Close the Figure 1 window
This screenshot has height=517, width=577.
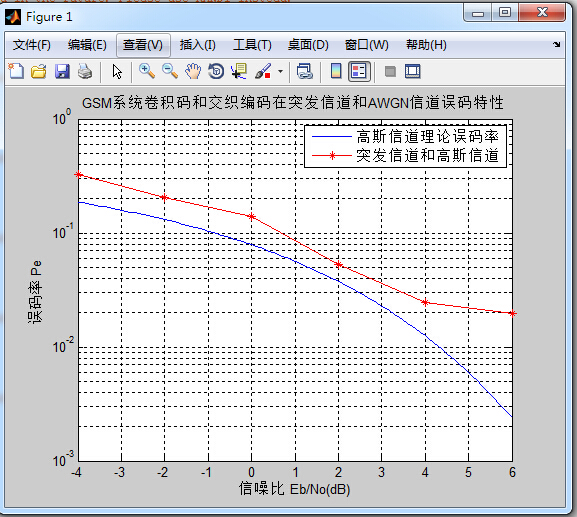(x=542, y=13)
